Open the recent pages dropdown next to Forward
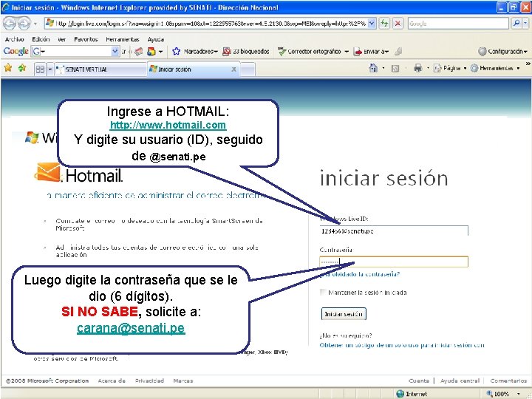 [x=35, y=24]
